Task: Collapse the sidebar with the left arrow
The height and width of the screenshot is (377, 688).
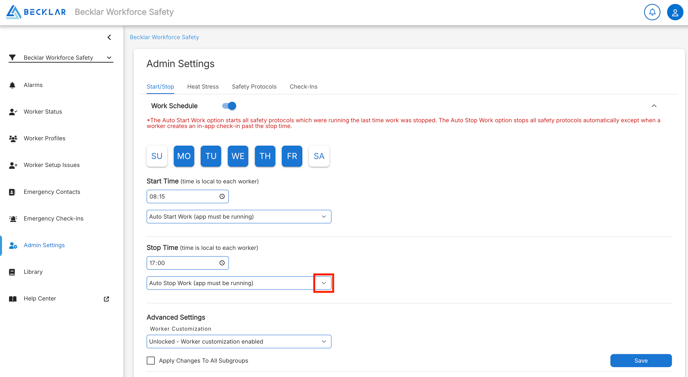Action: (109, 37)
